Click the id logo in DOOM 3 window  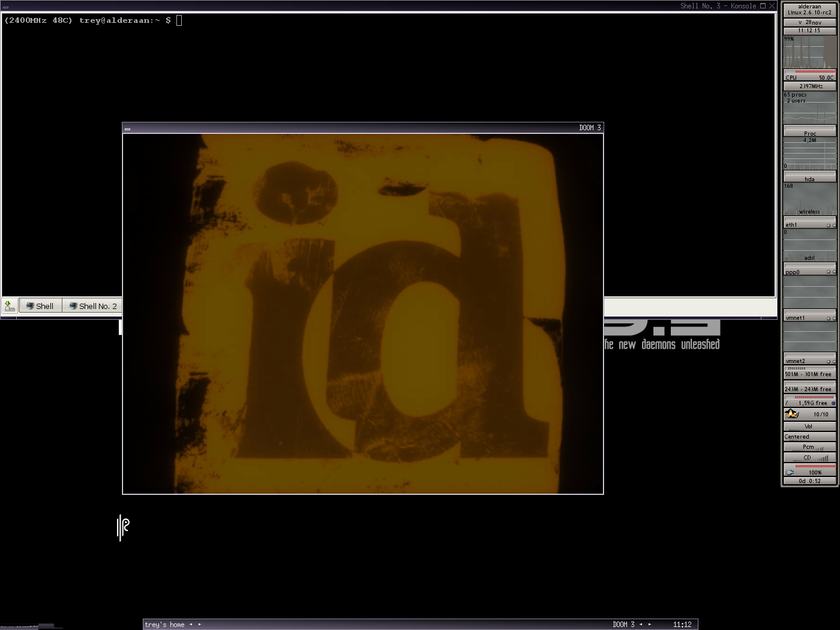tap(363, 314)
